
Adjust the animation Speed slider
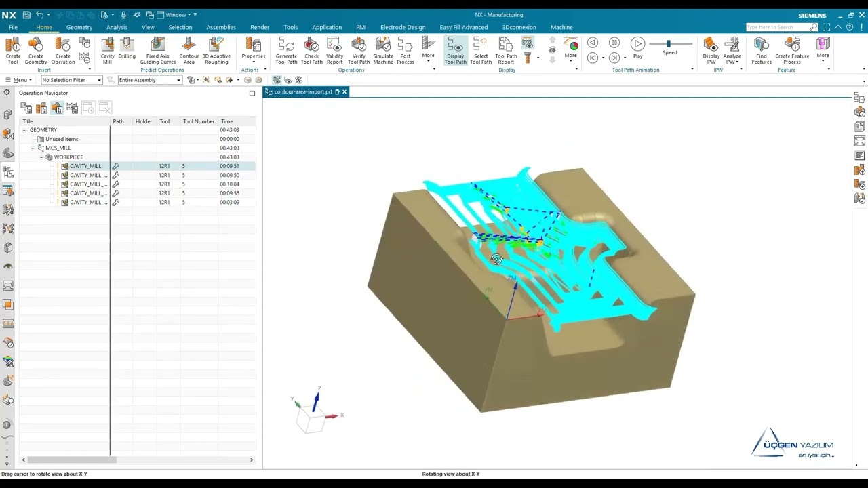(x=669, y=43)
